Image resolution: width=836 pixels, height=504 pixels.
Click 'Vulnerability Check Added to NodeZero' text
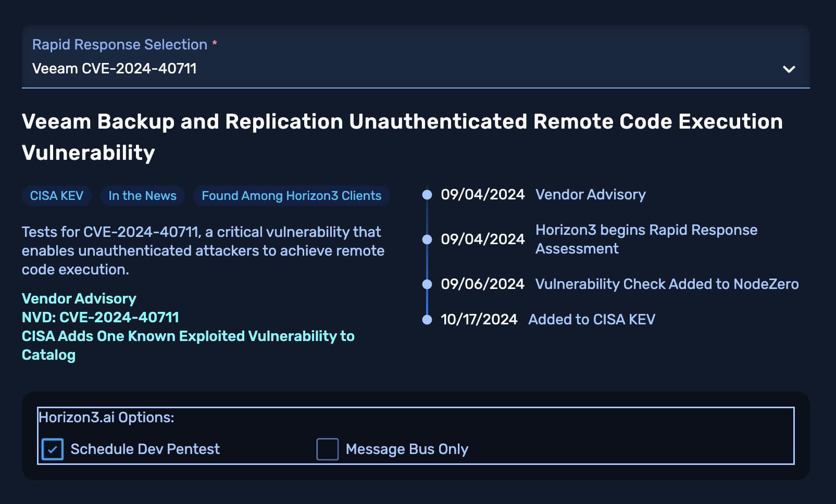coord(667,284)
